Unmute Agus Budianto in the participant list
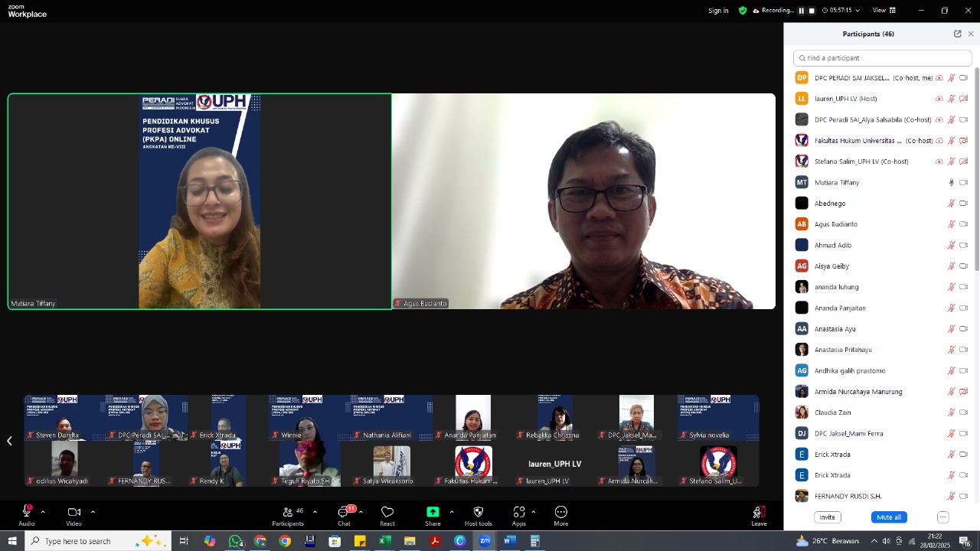980x551 pixels. coord(952,224)
